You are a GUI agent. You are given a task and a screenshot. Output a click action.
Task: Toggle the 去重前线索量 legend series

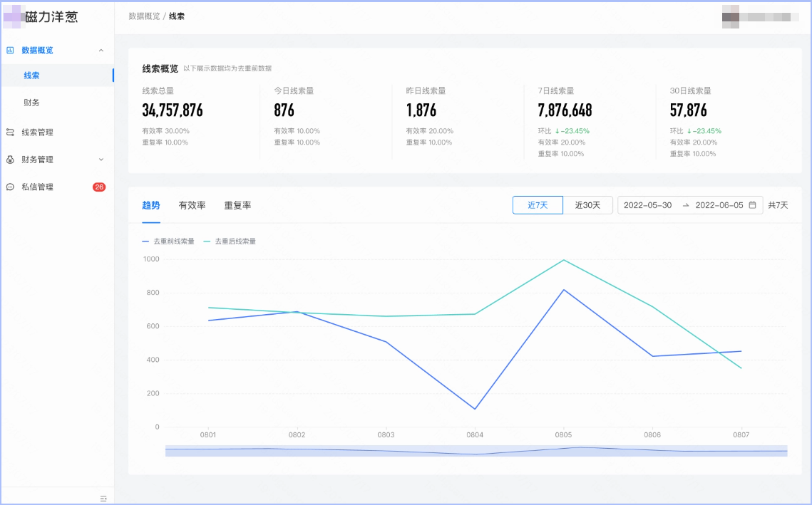[x=169, y=241]
